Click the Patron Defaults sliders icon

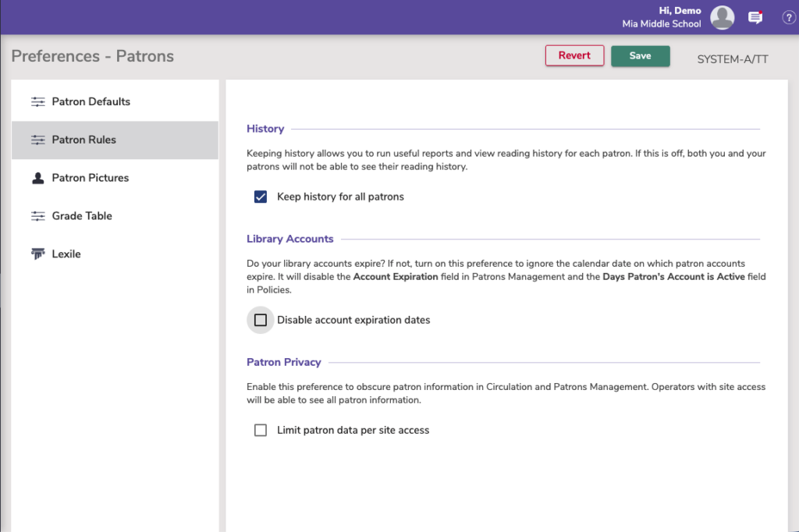tap(37, 102)
